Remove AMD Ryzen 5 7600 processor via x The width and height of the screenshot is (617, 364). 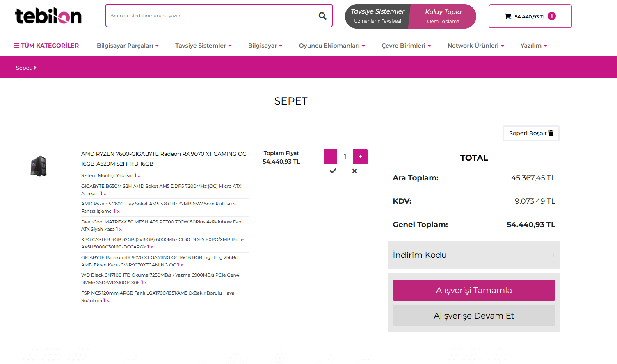[119, 212]
